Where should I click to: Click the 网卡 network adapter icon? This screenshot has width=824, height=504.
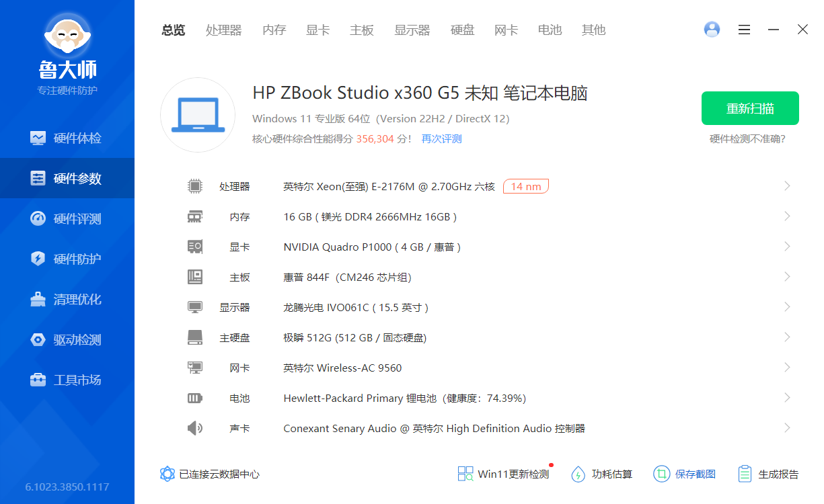195,368
